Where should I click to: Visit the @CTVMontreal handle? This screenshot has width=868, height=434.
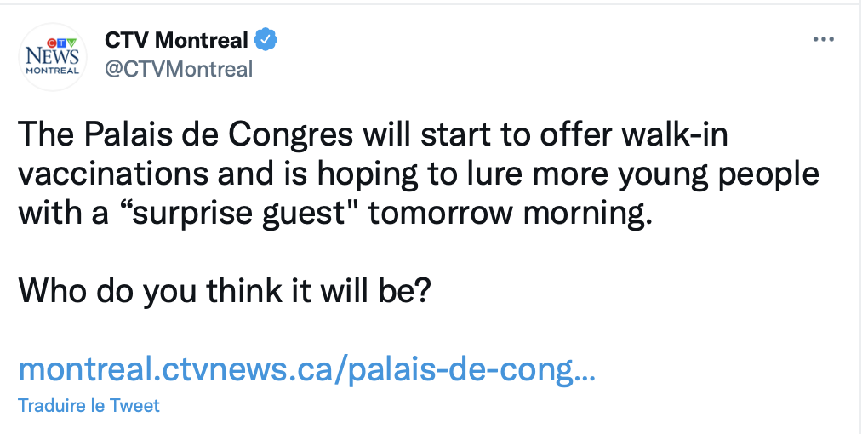(178, 69)
